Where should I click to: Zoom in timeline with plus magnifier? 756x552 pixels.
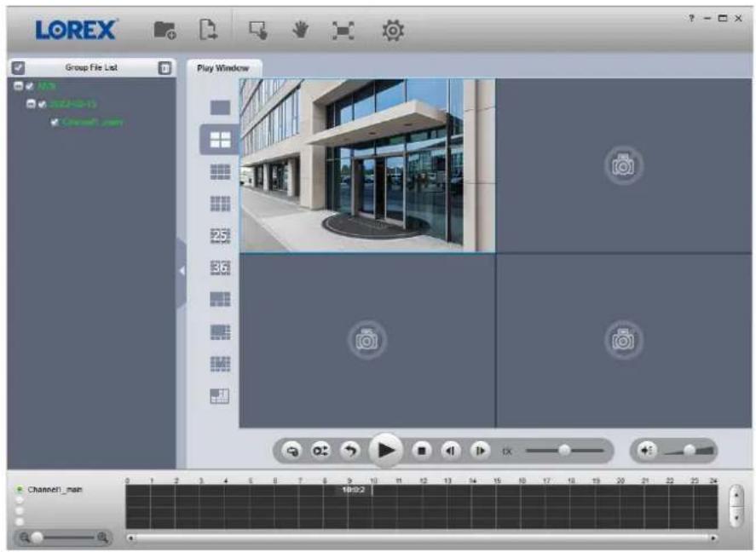102,537
